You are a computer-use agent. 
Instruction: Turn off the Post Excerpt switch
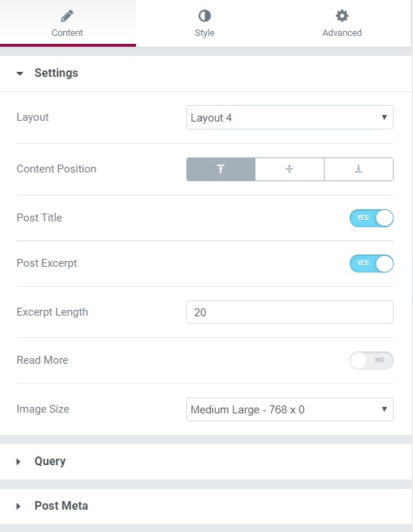[x=371, y=263]
